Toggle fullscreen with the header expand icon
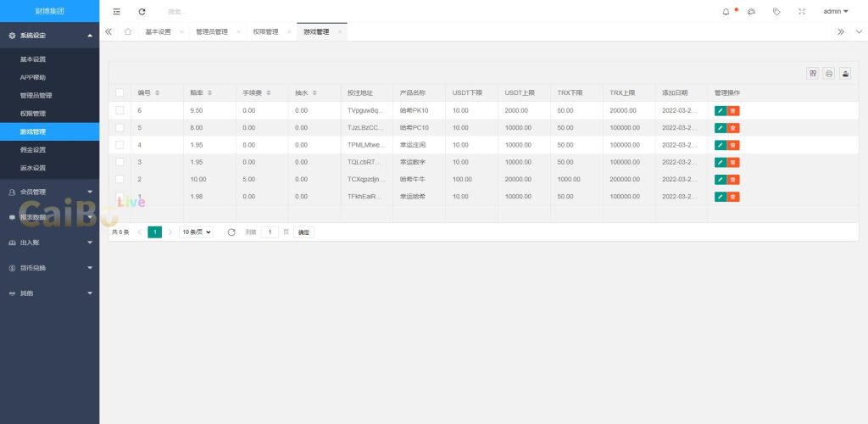Image resolution: width=868 pixels, height=424 pixels. point(802,11)
